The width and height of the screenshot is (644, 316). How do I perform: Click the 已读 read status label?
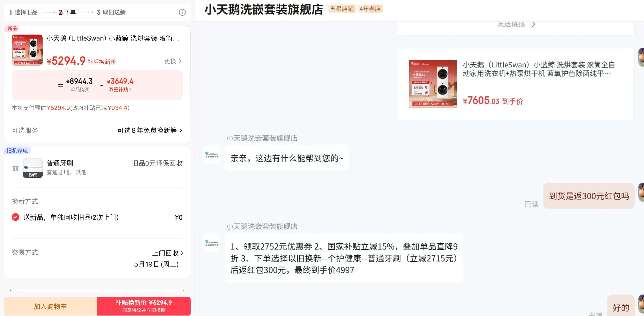pos(531,204)
